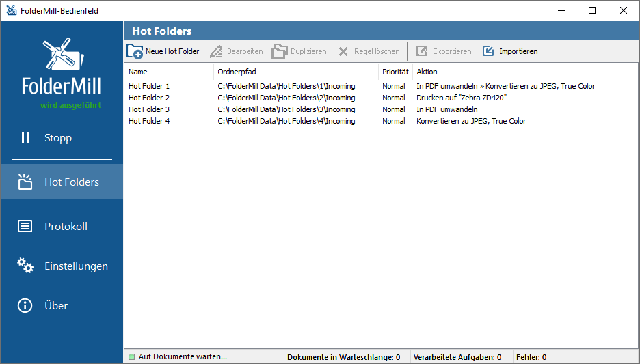Screen dimensions: 640x364
Task: Click the Einstellungen gears icon
Action: point(25,266)
